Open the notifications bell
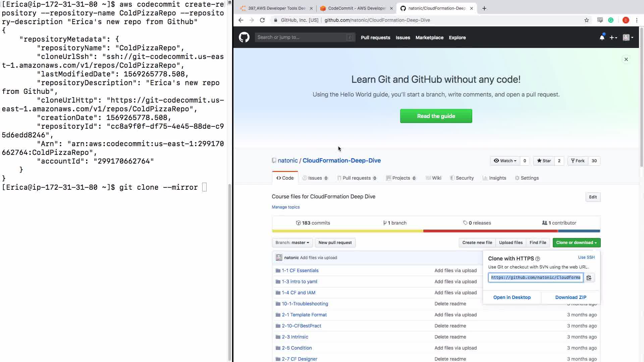 (602, 38)
